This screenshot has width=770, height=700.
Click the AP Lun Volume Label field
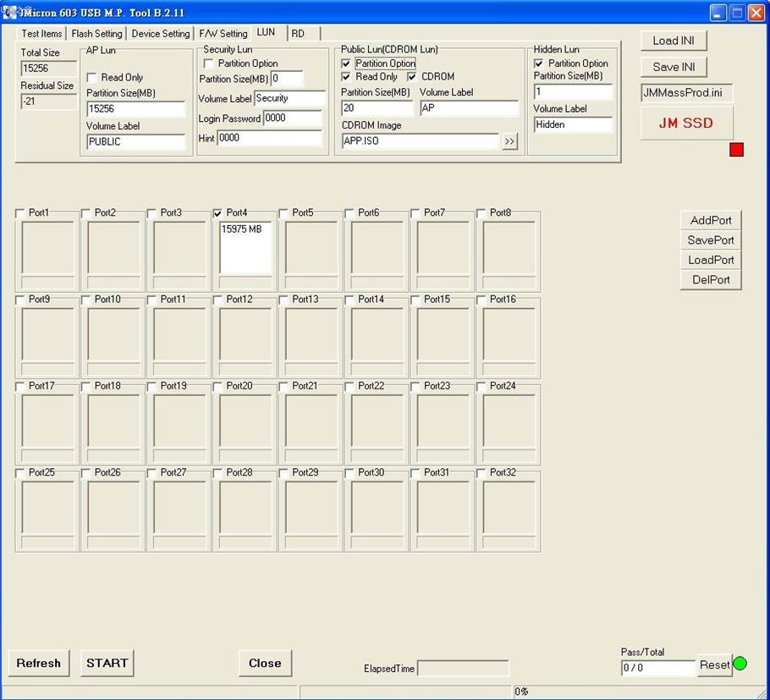pyautogui.click(x=136, y=142)
